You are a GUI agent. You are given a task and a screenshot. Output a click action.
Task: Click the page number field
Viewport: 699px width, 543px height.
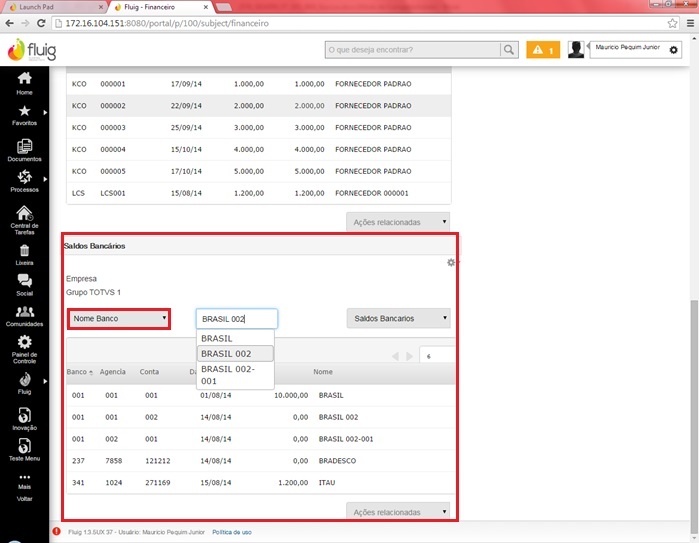point(437,356)
